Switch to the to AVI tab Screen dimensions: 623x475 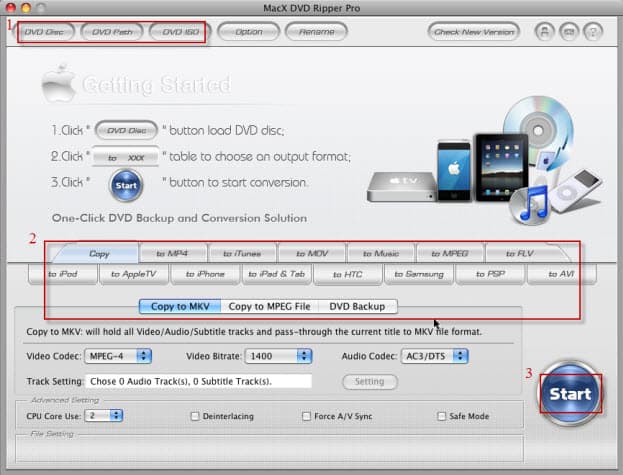pos(561,274)
